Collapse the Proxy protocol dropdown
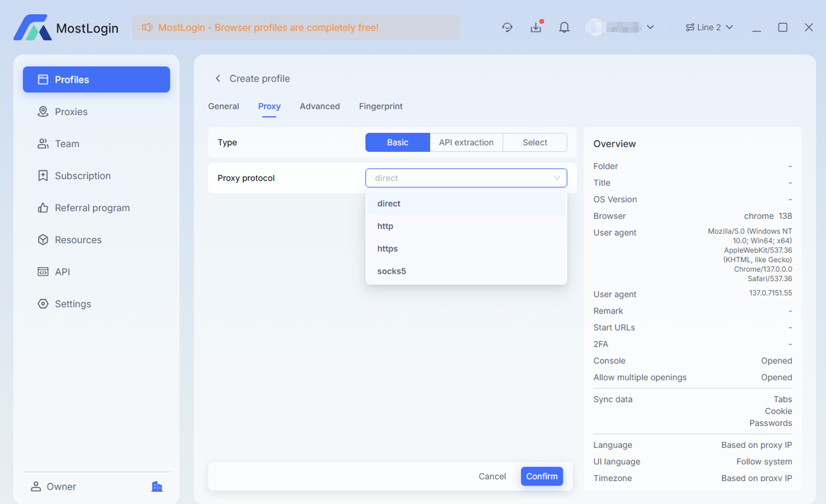The width and height of the screenshot is (826, 504). coord(557,178)
